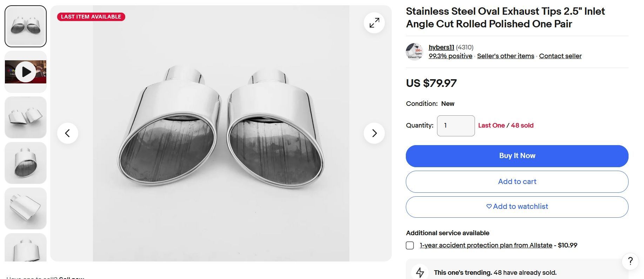Image resolution: width=644 pixels, height=279 pixels.
Task: Go to the previous product image
Action: point(68,133)
